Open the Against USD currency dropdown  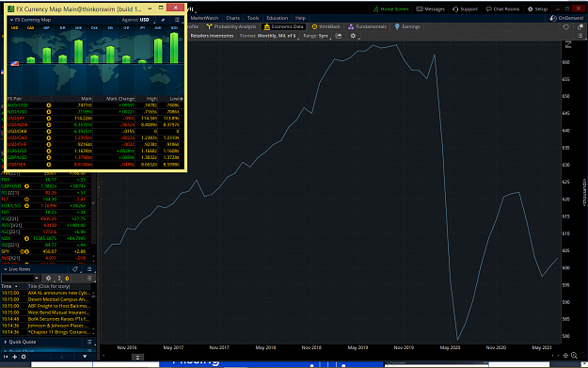click(138, 20)
